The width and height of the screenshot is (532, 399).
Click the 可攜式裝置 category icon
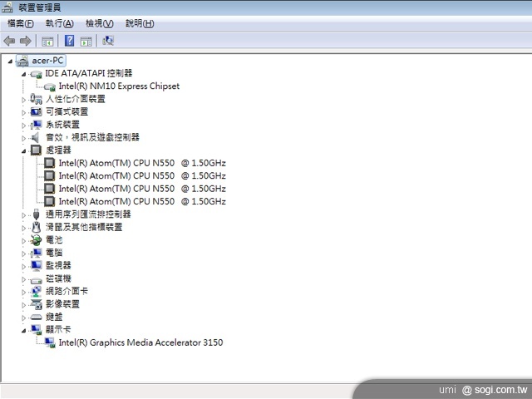36,111
